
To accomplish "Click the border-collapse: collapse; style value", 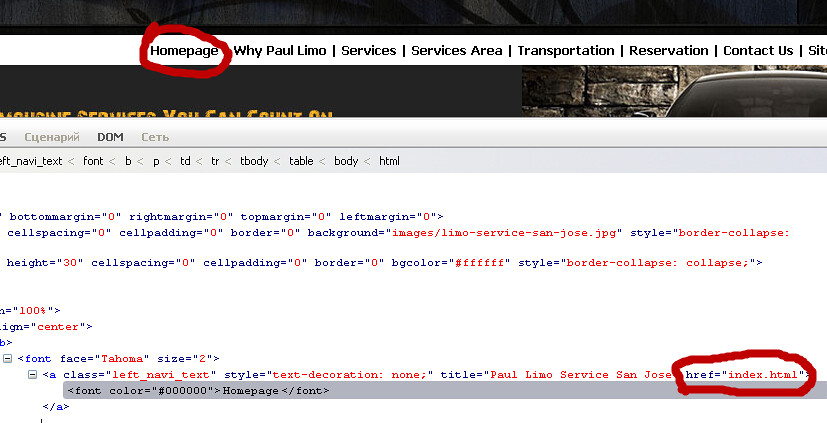I will (658, 263).
